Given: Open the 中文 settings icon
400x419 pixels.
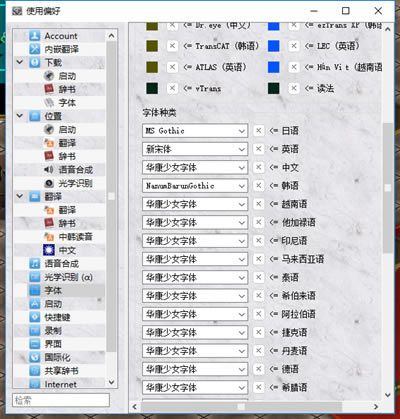Looking at the screenshot, I should (49, 250).
